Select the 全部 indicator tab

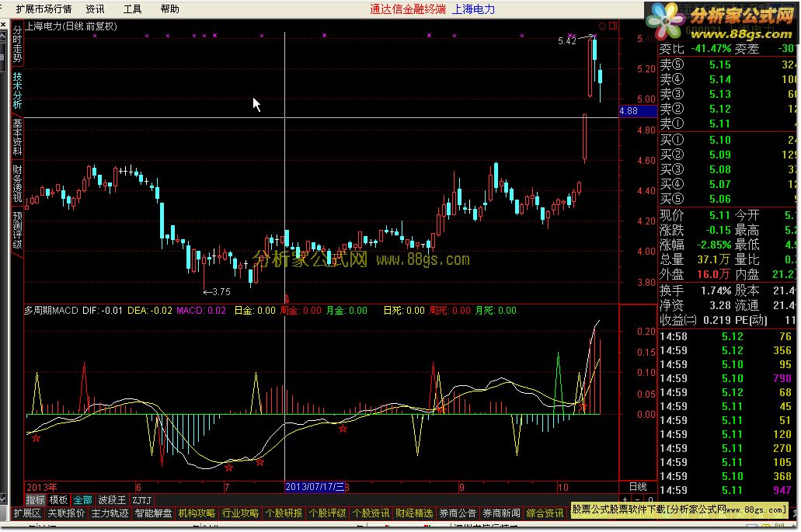[x=82, y=500]
